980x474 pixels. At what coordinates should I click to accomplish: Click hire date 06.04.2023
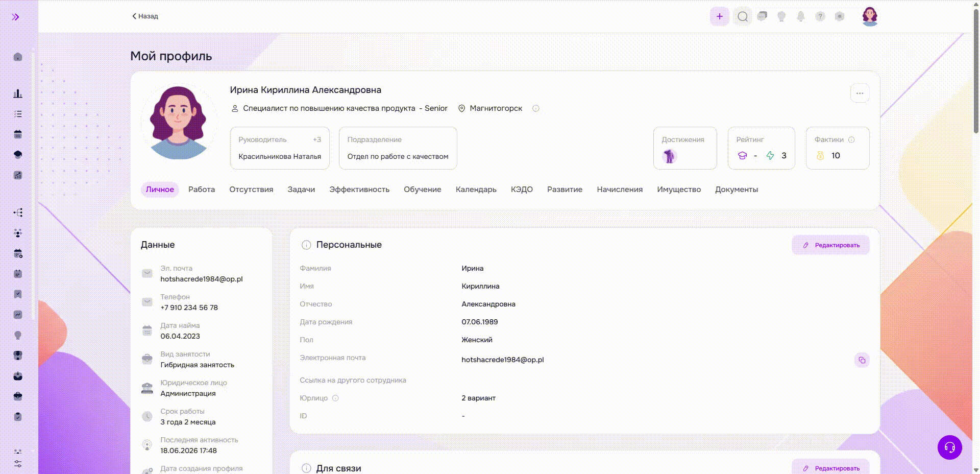point(180,336)
